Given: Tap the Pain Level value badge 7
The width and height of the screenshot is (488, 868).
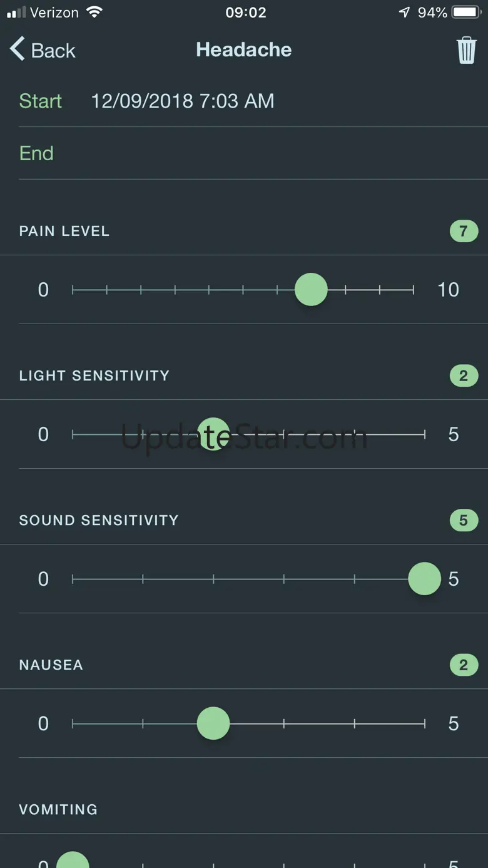Looking at the screenshot, I should 464,231.
